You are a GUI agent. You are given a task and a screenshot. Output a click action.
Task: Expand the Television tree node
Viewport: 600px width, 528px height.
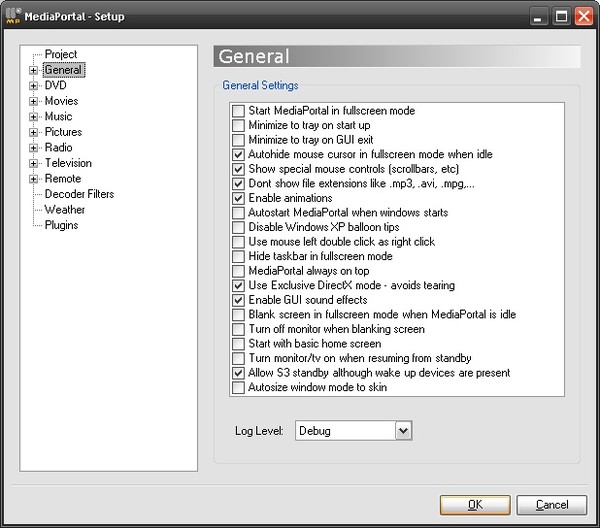tap(33, 163)
